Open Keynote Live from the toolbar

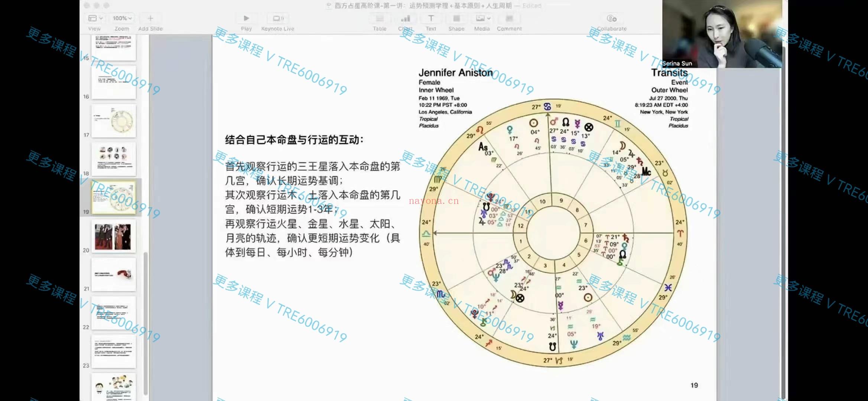278,18
